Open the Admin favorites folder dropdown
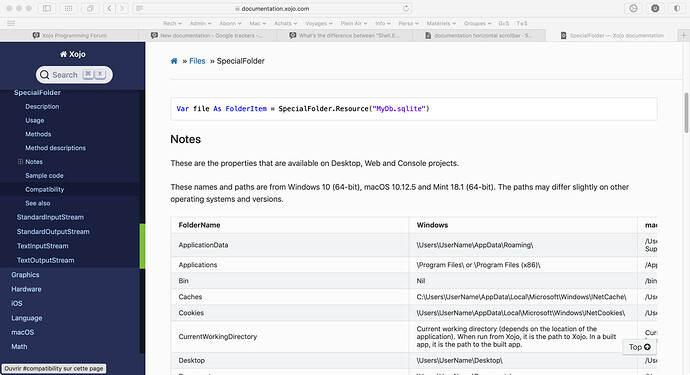The height and width of the screenshot is (375, 690). [201, 23]
